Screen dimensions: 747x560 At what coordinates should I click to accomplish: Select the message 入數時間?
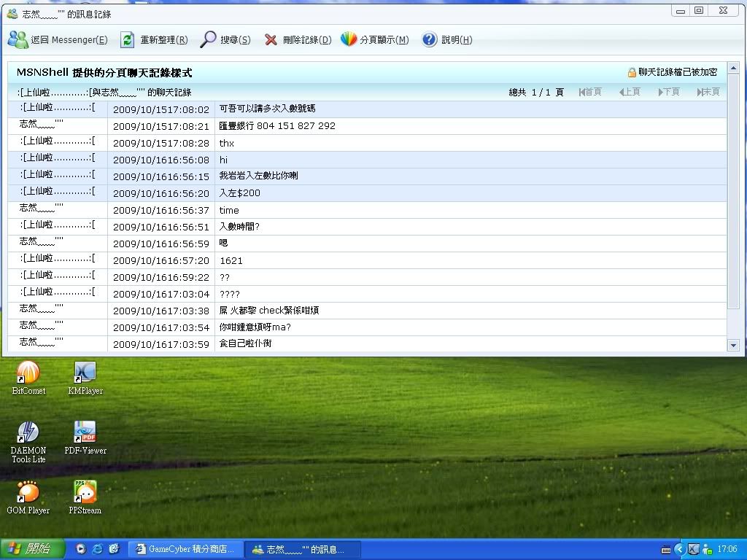pos(239,227)
